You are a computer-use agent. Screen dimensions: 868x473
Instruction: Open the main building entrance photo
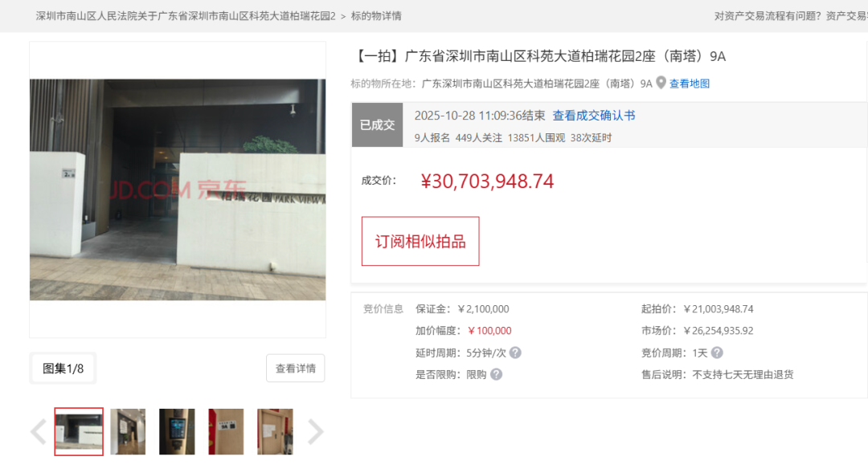click(178, 190)
